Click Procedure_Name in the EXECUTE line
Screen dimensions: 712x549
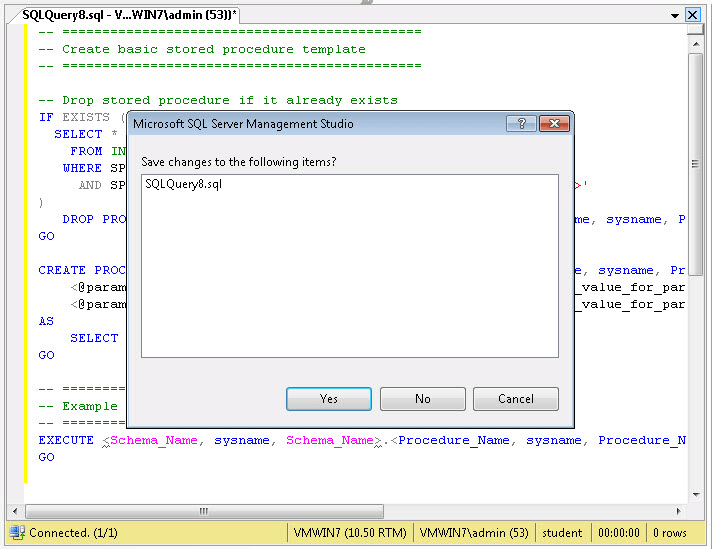click(453, 440)
